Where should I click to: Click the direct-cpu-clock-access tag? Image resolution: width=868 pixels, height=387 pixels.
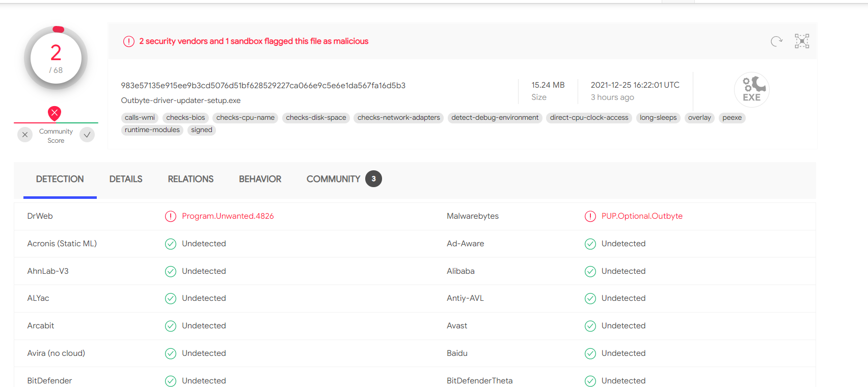click(x=589, y=118)
